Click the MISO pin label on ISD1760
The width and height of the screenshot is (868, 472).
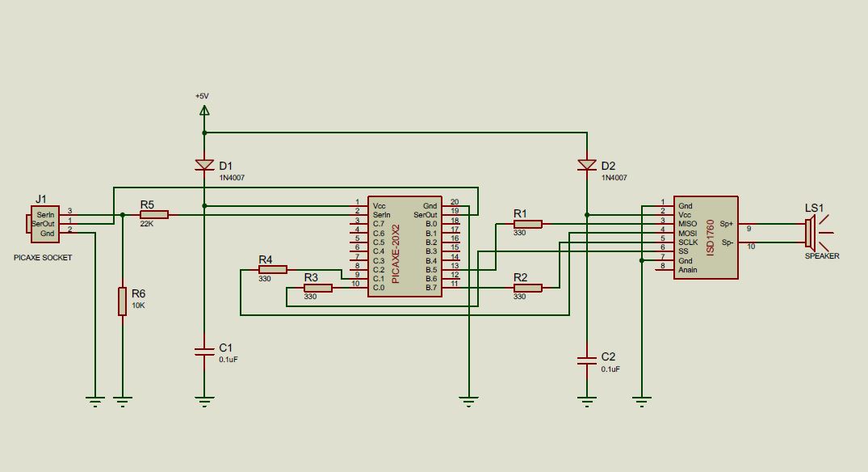[687, 224]
